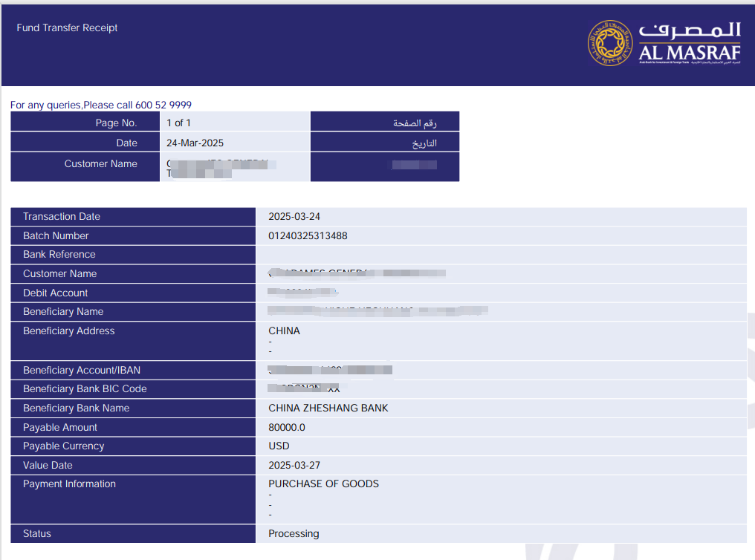Select the bank name CHINA ZHESHANG BANK
Screen dimensions: 755x560
(328, 408)
